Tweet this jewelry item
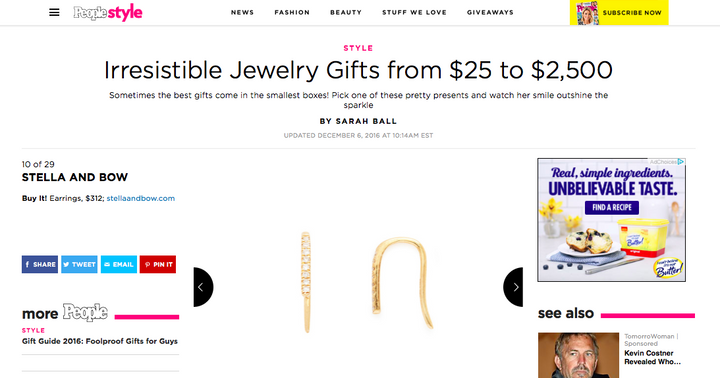The height and width of the screenshot is (378, 720). [x=79, y=264]
